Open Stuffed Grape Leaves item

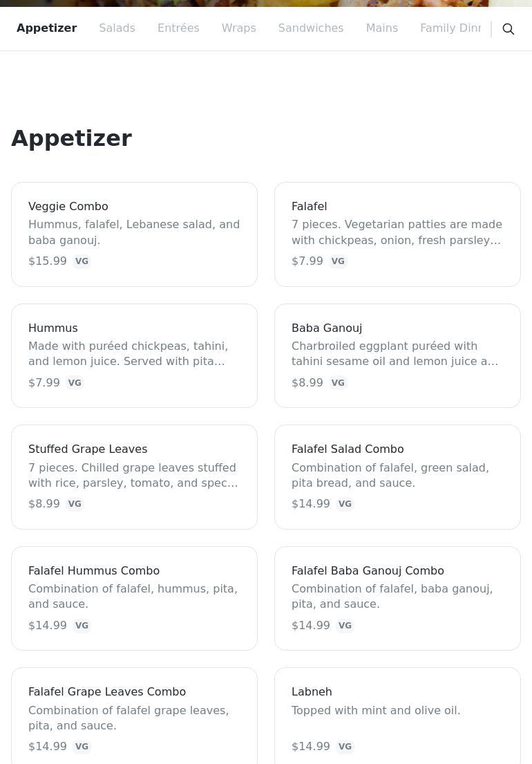(x=134, y=476)
